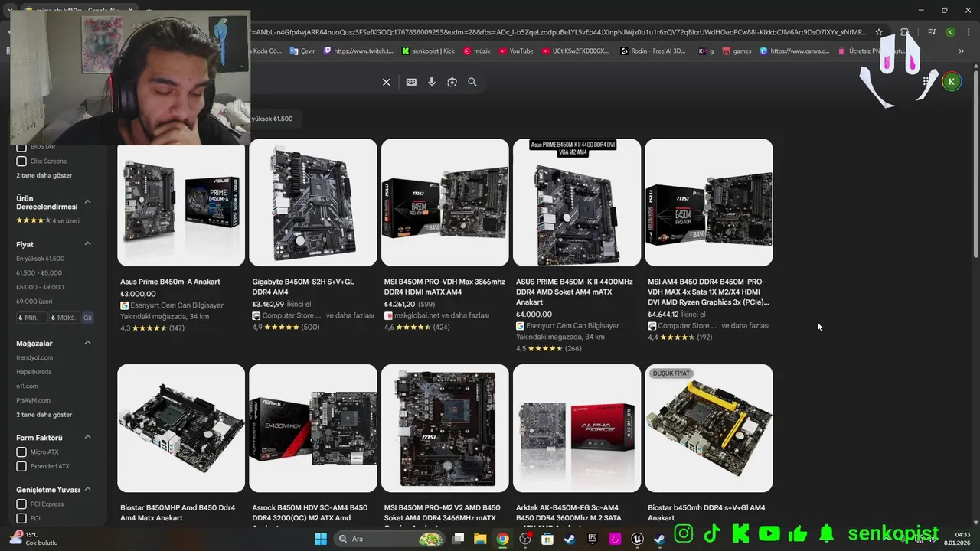980x551 pixels.
Task: Check the BIOSTAR brand checkbox
Action: pyautogui.click(x=21, y=147)
